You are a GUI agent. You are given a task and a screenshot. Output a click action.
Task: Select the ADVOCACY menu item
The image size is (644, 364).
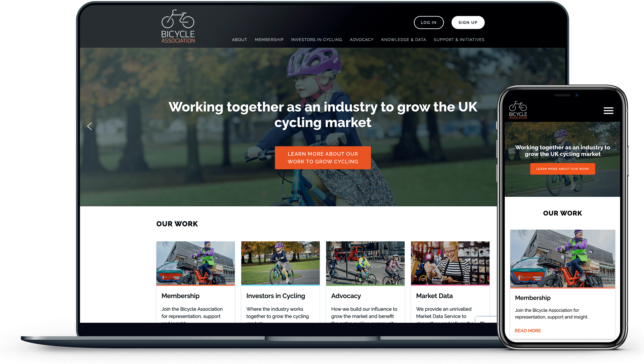(x=362, y=39)
